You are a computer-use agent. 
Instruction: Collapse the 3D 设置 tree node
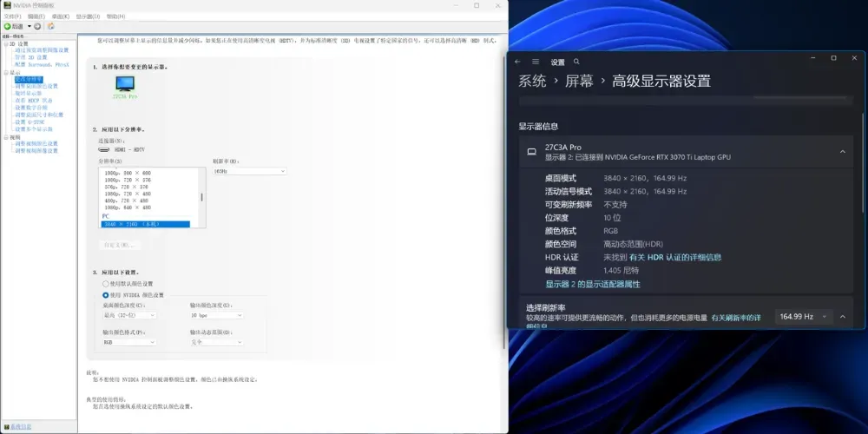click(x=6, y=43)
